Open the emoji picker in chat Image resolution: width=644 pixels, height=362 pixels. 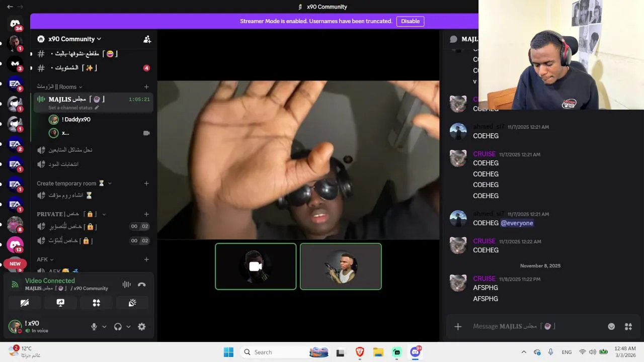coord(611,326)
